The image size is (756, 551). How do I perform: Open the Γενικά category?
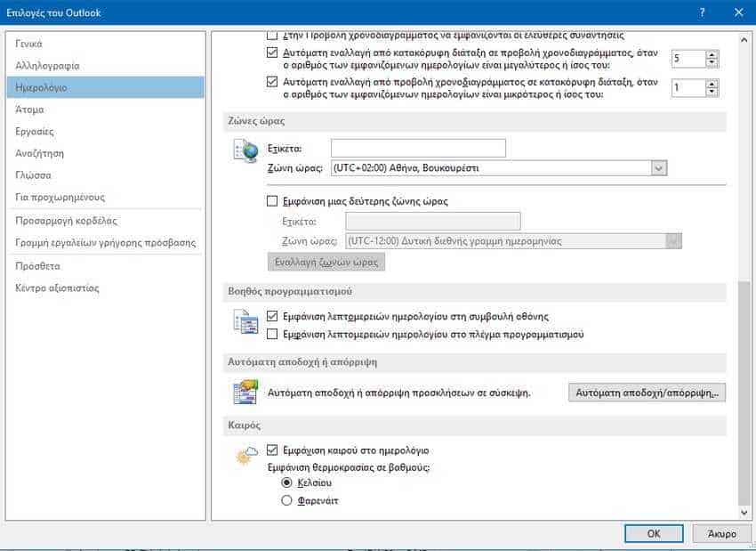(106, 44)
